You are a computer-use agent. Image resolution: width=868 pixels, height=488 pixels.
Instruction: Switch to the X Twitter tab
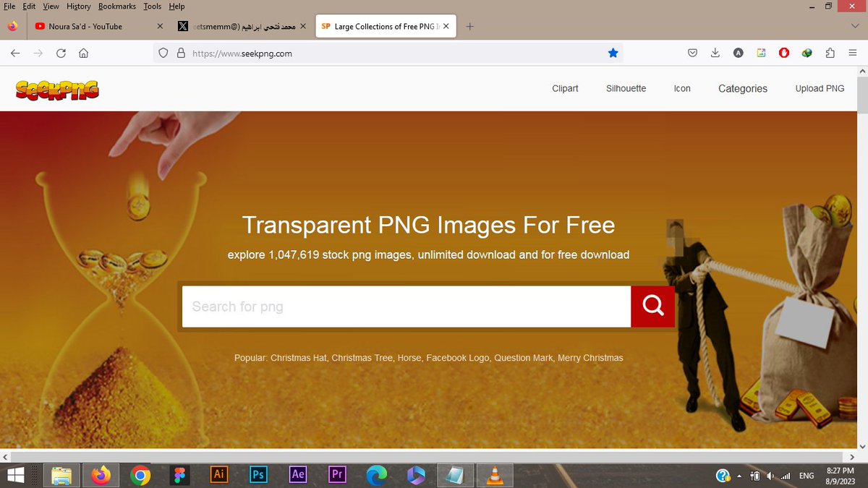(x=242, y=26)
